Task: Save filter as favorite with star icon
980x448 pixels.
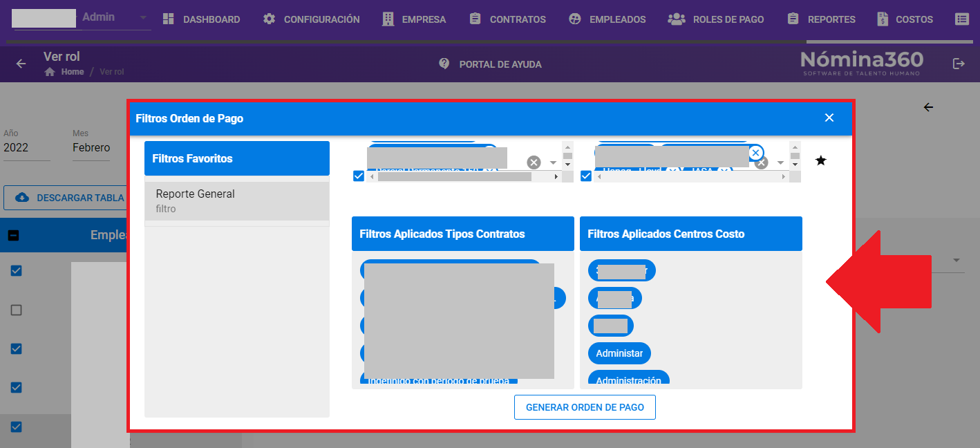Action: pos(820,160)
